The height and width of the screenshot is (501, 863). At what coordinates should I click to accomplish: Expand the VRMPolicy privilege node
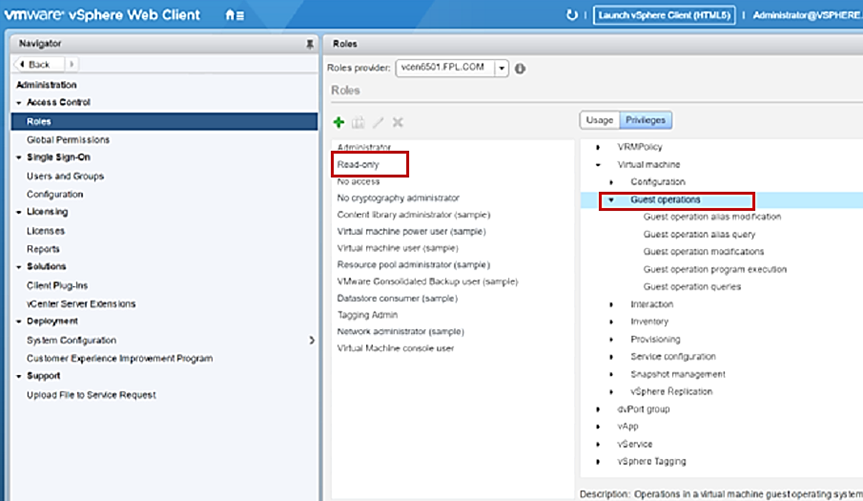tap(598, 147)
